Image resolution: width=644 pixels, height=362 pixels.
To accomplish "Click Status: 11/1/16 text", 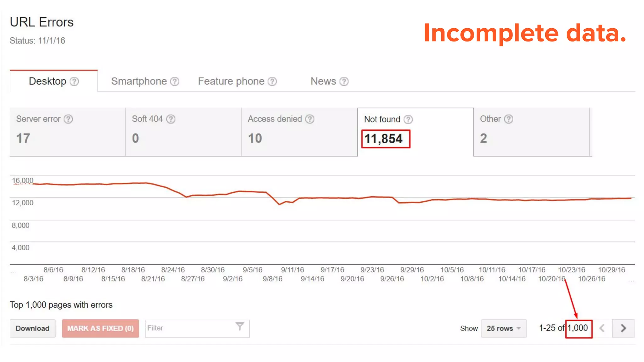I will pos(37,41).
